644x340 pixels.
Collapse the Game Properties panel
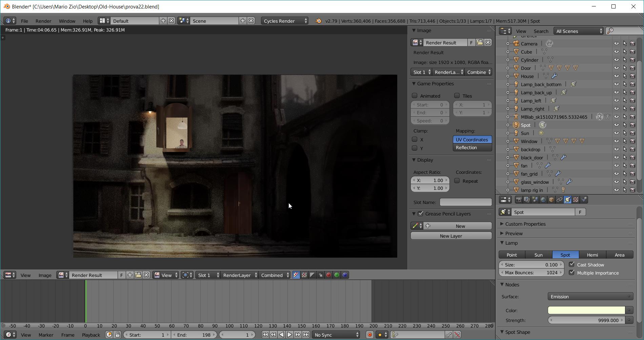pos(435,84)
